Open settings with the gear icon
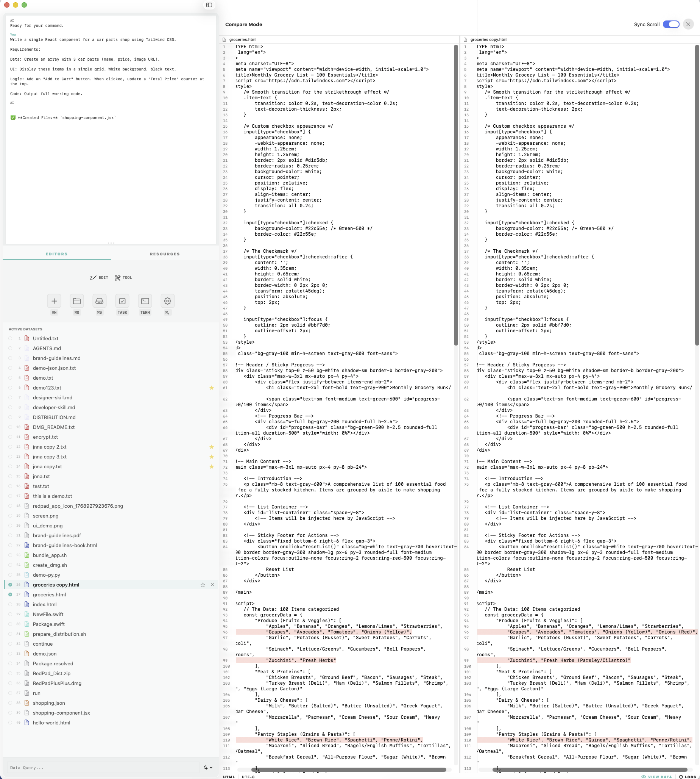 point(167,301)
